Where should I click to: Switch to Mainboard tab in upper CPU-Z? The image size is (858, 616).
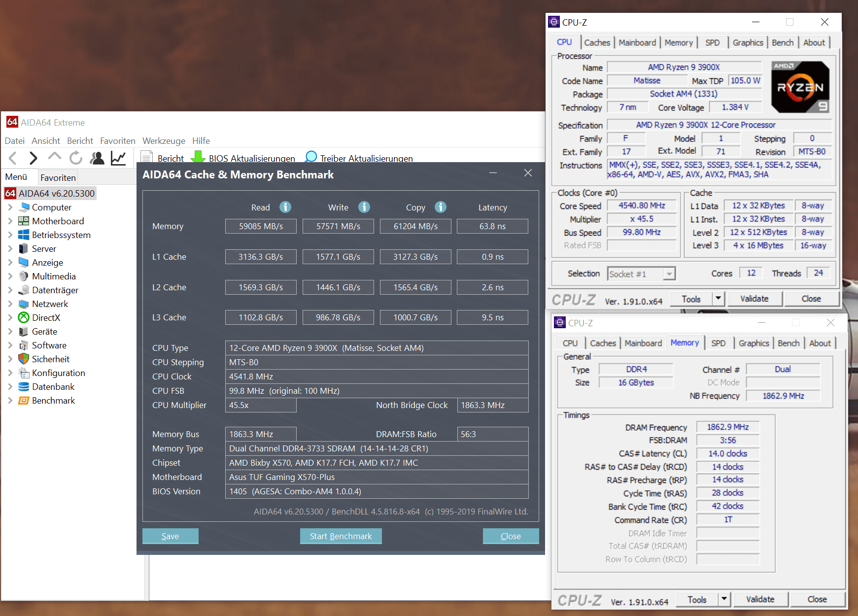(637, 42)
